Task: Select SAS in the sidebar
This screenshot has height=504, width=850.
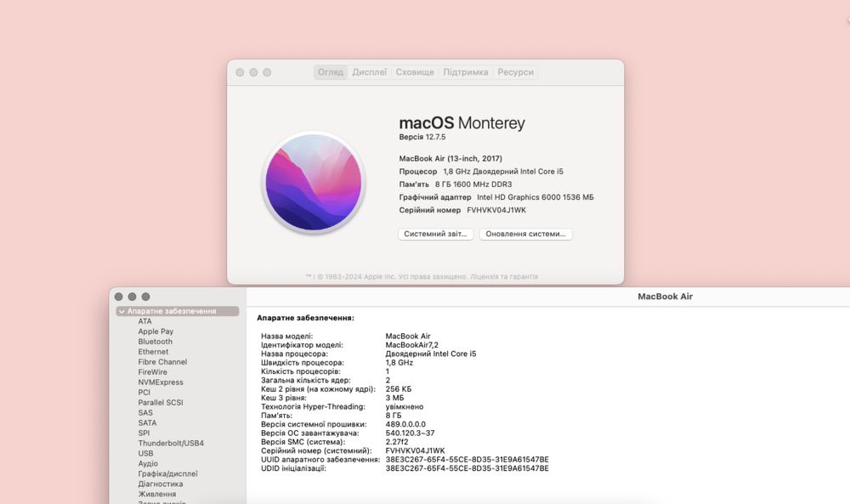Action: pyautogui.click(x=145, y=413)
